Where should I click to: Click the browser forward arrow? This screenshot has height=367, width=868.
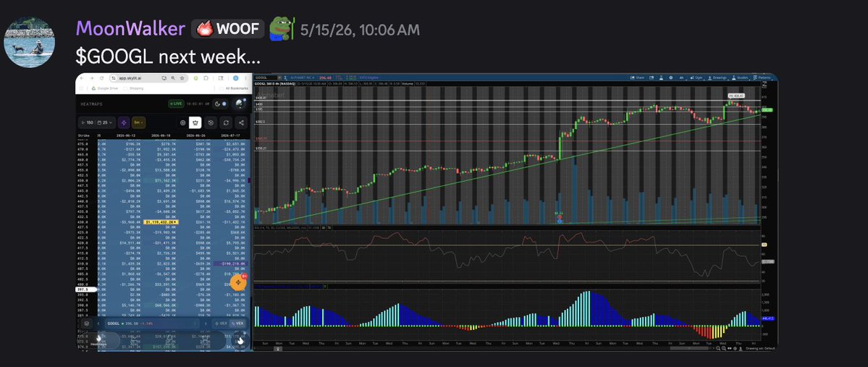[92, 78]
